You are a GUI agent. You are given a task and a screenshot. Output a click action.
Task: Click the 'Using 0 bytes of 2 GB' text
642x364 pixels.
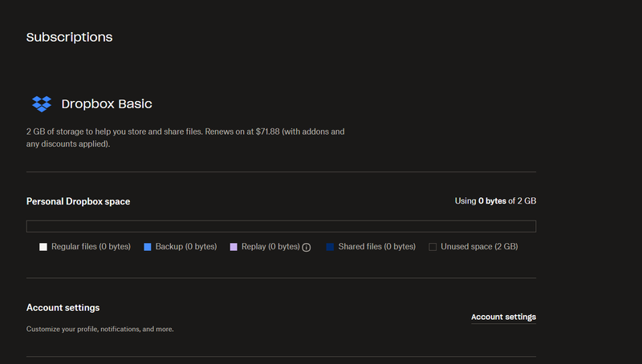coord(495,201)
